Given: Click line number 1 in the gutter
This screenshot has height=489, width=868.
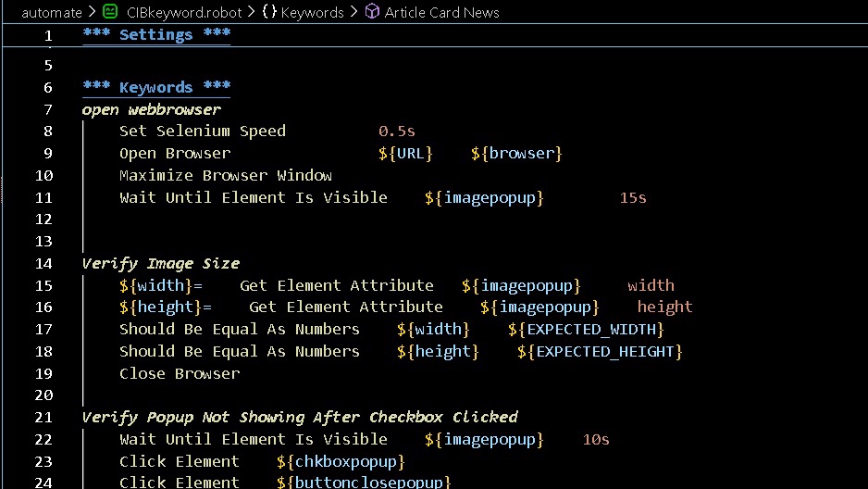Looking at the screenshot, I should click(x=46, y=35).
